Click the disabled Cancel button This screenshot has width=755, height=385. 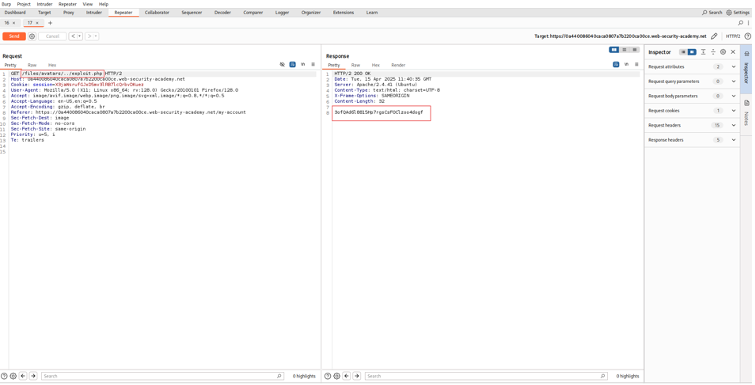point(52,36)
